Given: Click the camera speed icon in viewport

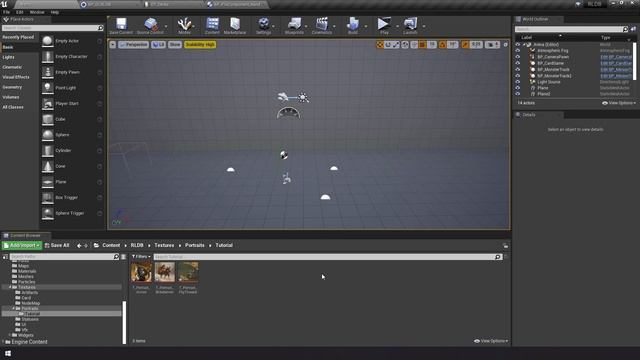Looking at the screenshot, I should click(492, 44).
